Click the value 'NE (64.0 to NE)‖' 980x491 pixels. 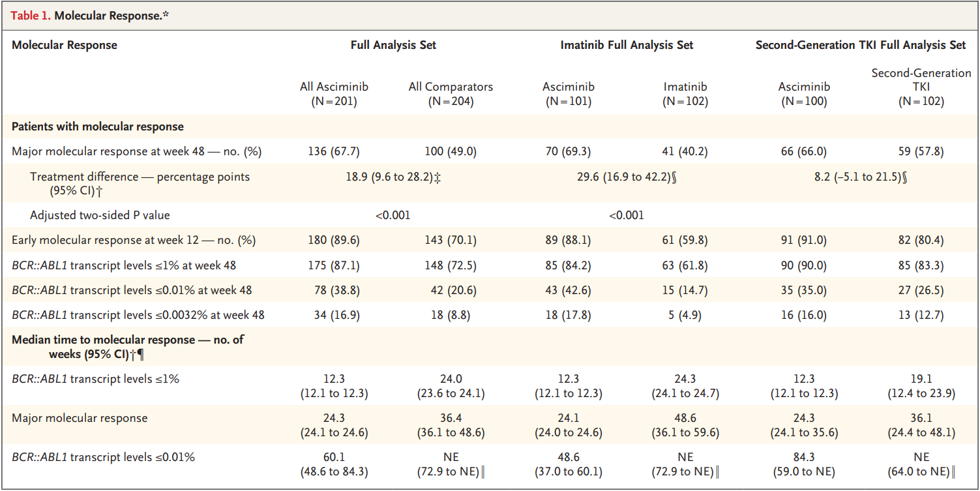[x=921, y=464]
